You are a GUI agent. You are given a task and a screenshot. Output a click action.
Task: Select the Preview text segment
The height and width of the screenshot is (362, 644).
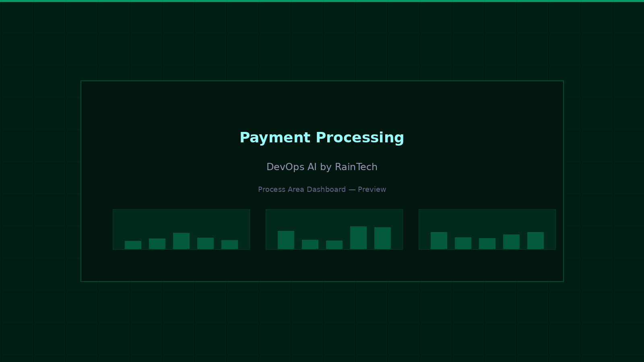[372, 189]
